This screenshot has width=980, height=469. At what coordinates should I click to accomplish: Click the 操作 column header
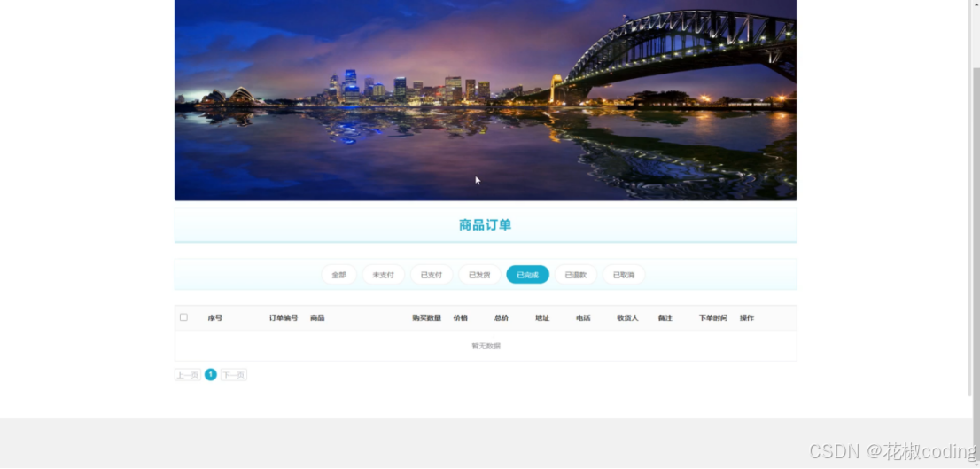(747, 318)
